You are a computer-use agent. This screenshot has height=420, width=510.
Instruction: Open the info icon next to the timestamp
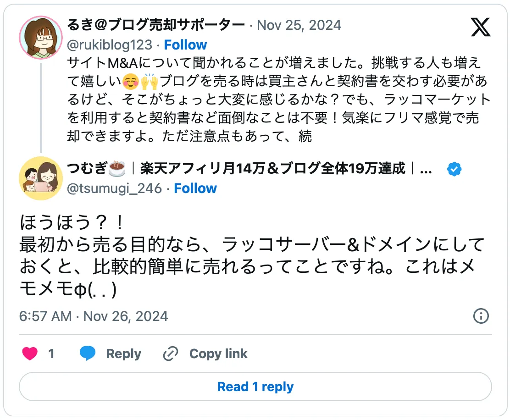480,316
